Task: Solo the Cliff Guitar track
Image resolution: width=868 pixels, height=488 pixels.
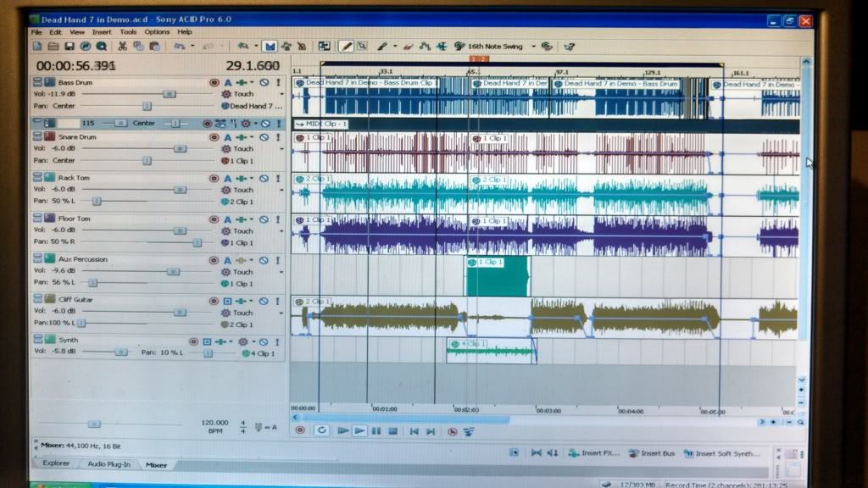Action: tap(278, 301)
